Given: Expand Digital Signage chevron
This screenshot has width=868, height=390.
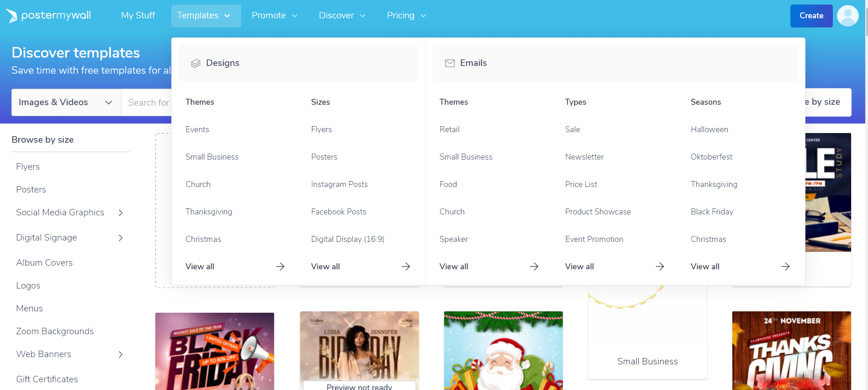Looking at the screenshot, I should [x=121, y=238].
